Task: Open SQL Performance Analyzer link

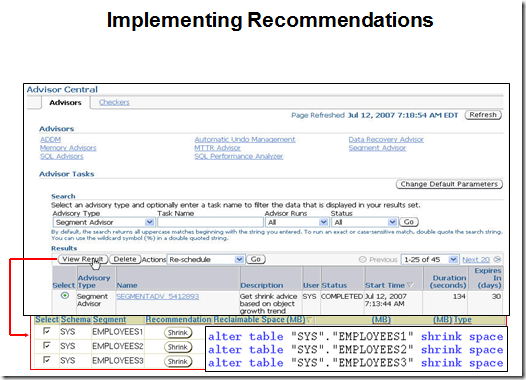Action: (239, 156)
